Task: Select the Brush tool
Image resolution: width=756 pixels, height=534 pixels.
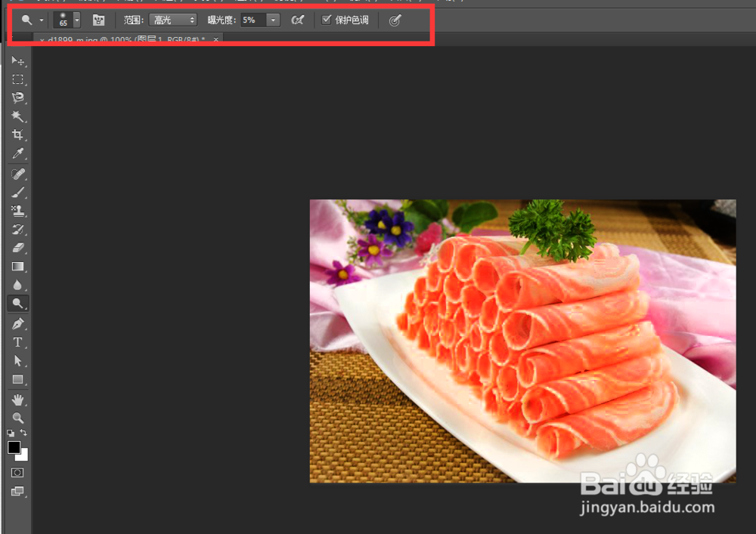Action: tap(18, 192)
